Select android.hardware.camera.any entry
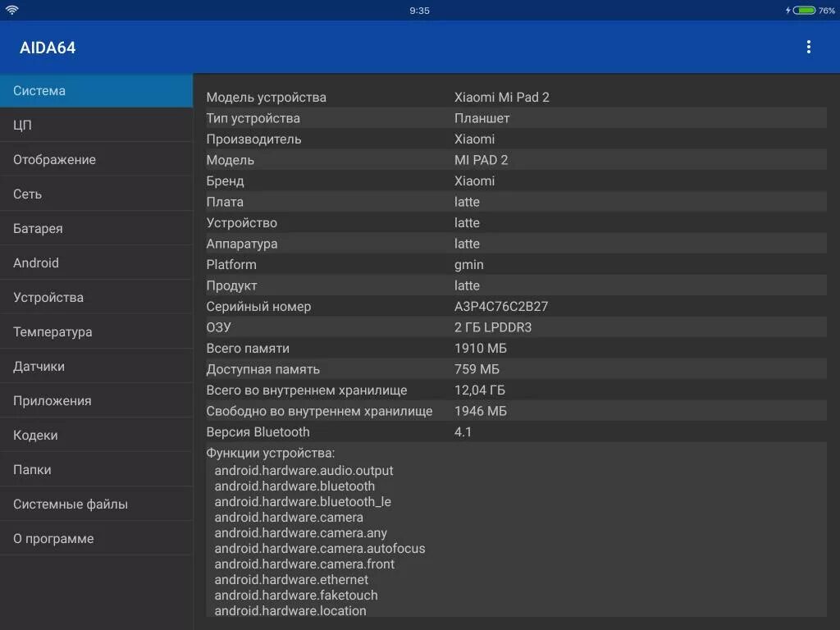This screenshot has width=840, height=630. (300, 533)
